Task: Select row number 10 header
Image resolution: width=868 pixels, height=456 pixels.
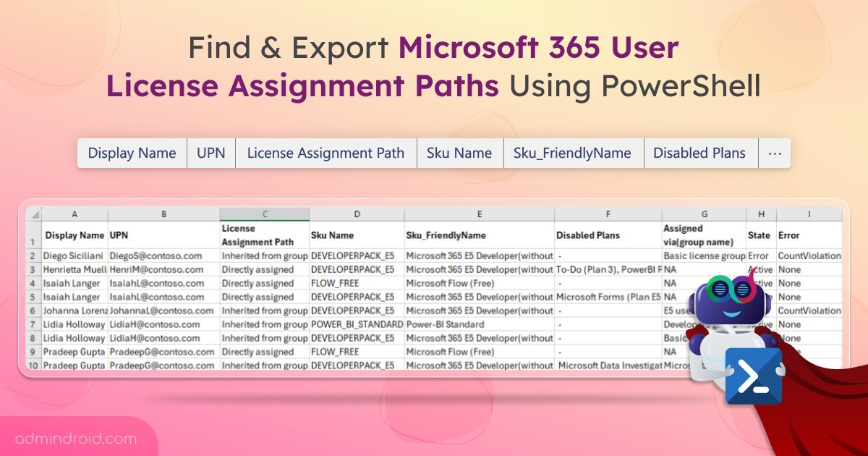Action: (34, 366)
